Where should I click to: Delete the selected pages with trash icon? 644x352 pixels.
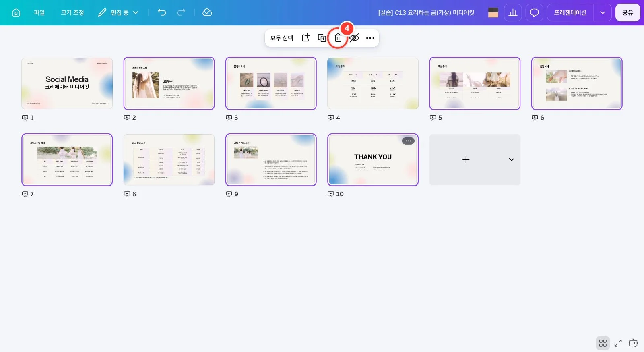click(338, 38)
